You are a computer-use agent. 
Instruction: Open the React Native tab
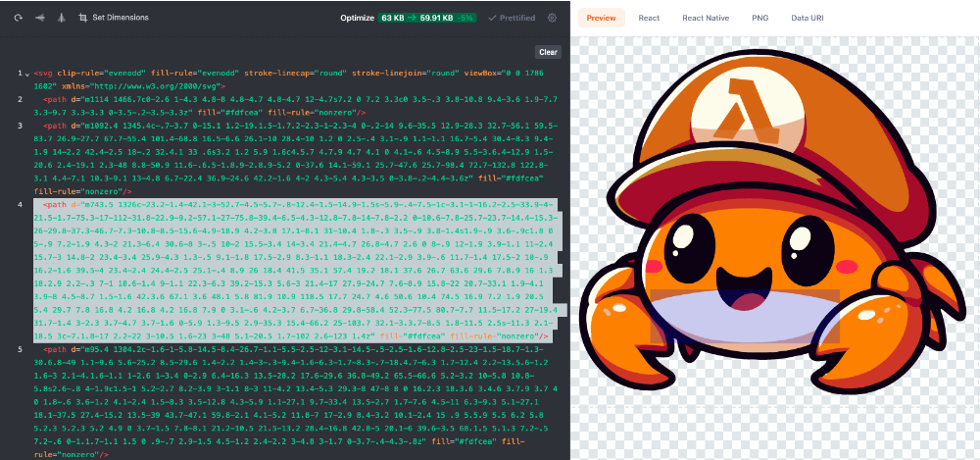(x=706, y=19)
